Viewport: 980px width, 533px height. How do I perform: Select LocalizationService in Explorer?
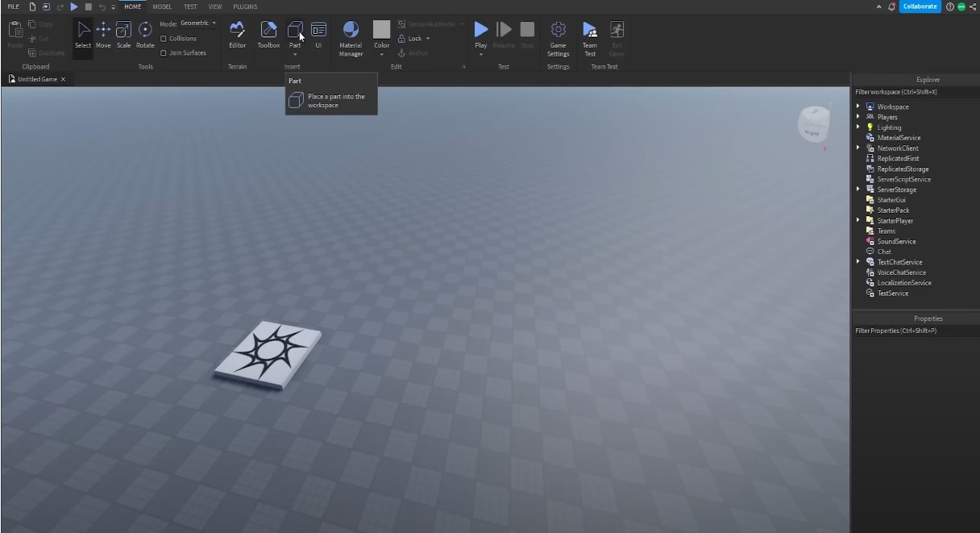[x=904, y=282]
